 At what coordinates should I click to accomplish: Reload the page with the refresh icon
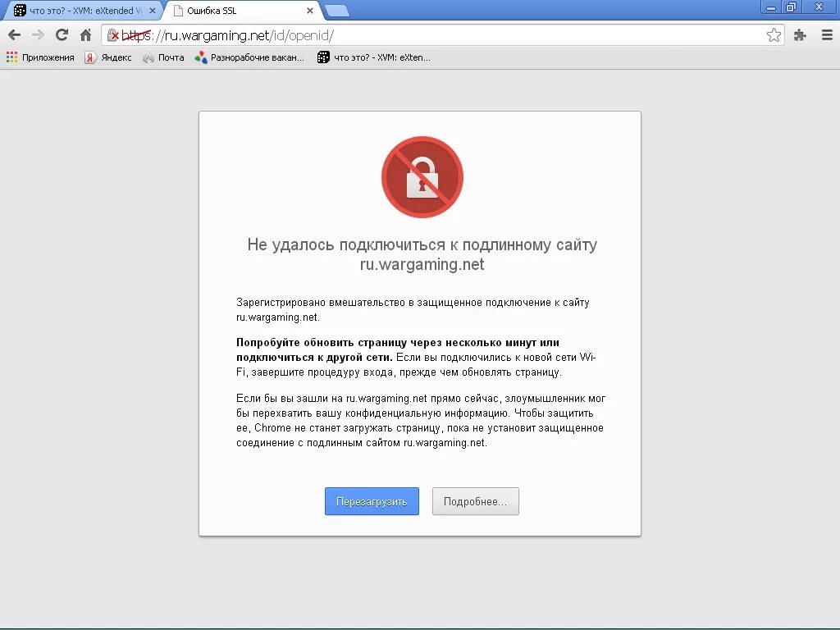point(62,35)
